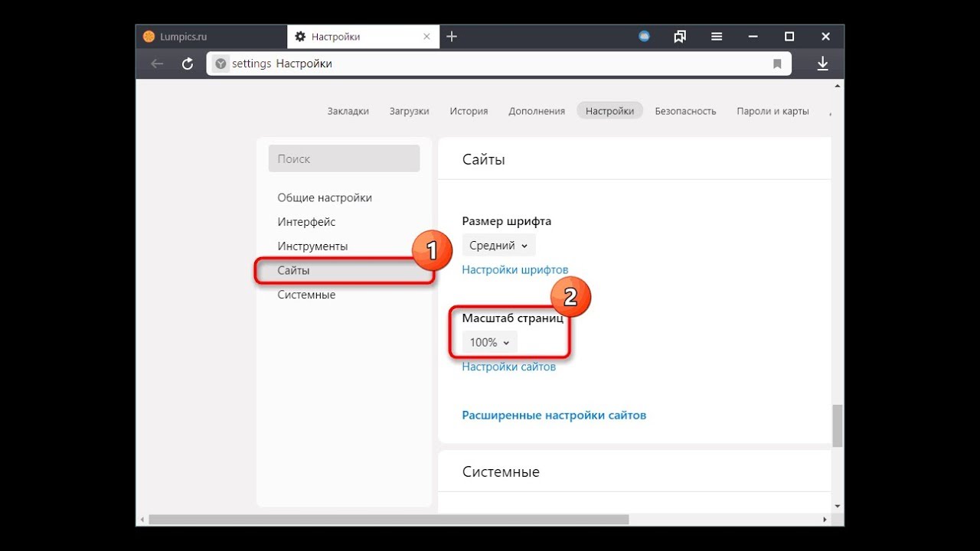Click the Поиск settings search field
This screenshot has height=551, width=980.
pos(344,158)
